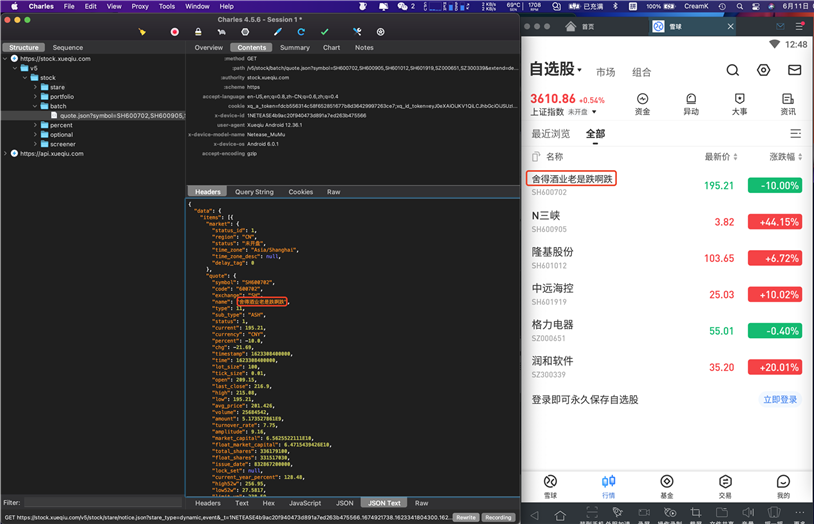Screen dimensions: 814x524
Task: Open the mail envelope icon in Xueqiu
Action: point(794,70)
